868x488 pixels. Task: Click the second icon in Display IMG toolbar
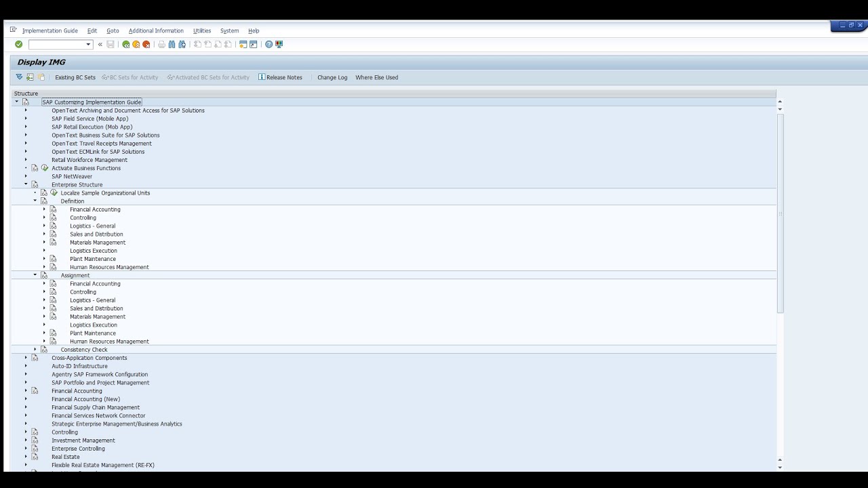tap(30, 77)
